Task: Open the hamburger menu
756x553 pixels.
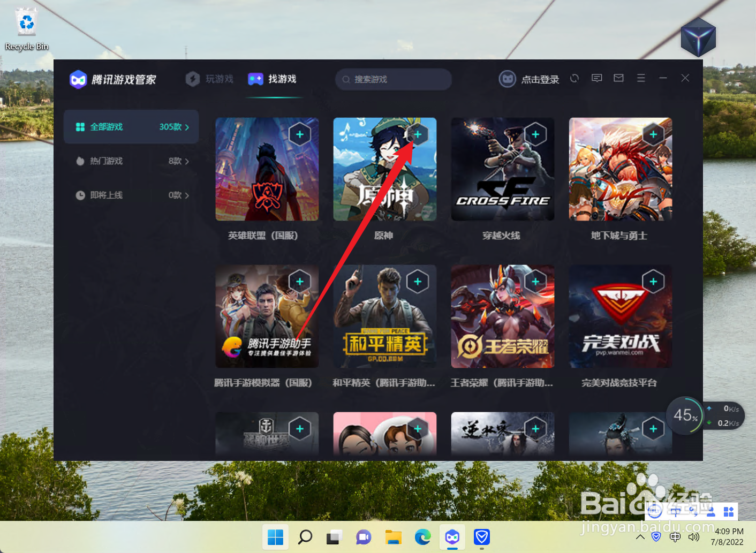Action: pos(641,78)
